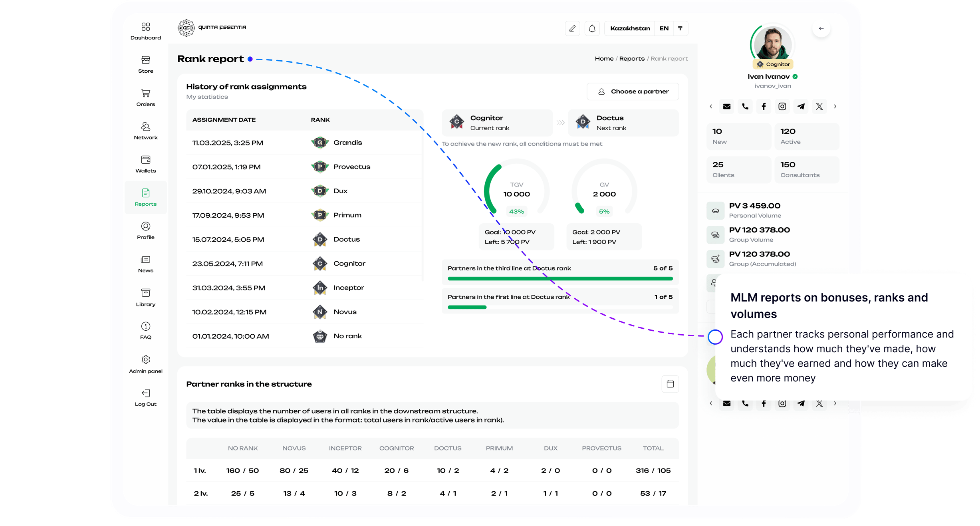Image resolution: width=980 pixels, height=526 pixels.
Task: Click the Reports breadcrumb link
Action: click(x=632, y=59)
